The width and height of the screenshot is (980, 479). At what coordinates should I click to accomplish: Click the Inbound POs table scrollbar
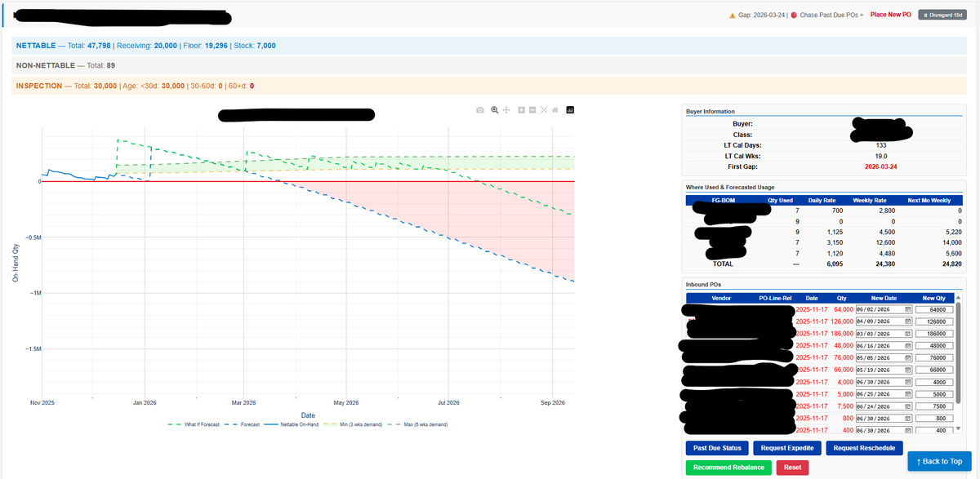coord(960,351)
